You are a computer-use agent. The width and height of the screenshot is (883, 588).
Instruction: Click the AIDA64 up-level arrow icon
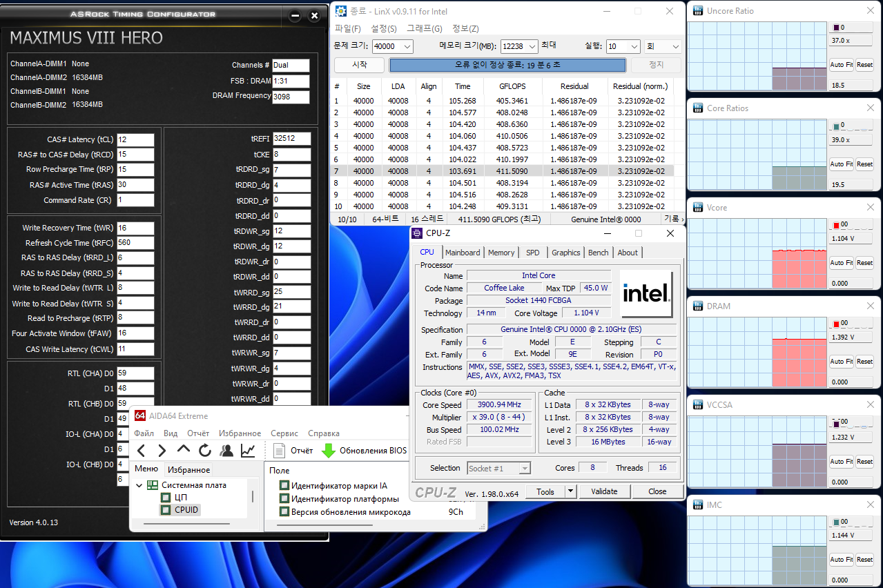click(183, 450)
